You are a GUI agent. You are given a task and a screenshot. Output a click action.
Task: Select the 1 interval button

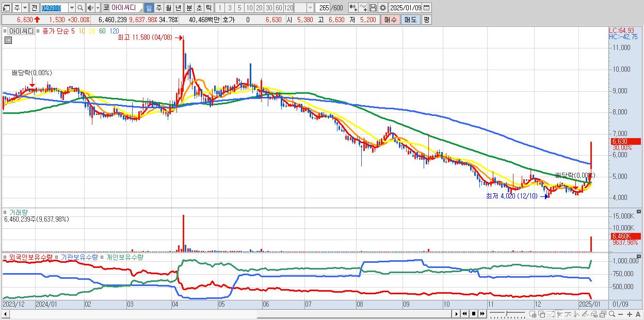[219, 8]
